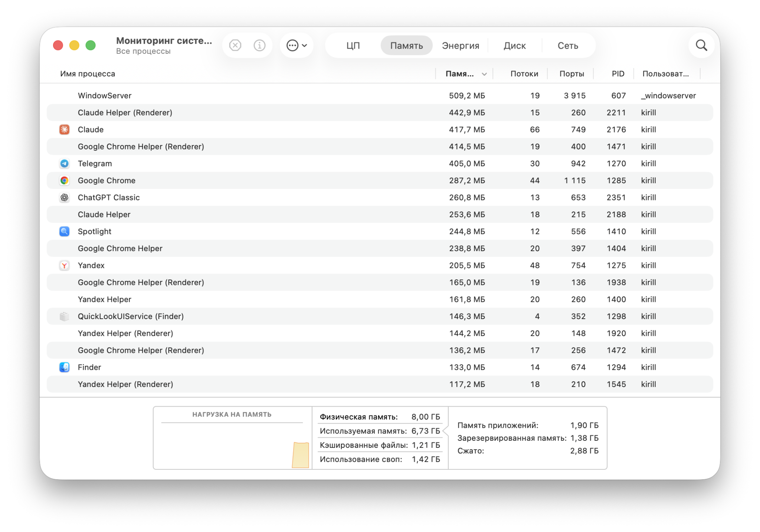Select Chrome Helper (Renderer) PID 1472 row
760x532 pixels.
(380, 350)
